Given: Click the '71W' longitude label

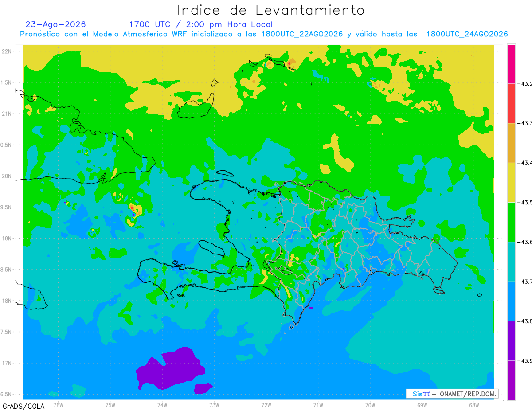Looking at the screenshot, I should tap(318, 405).
